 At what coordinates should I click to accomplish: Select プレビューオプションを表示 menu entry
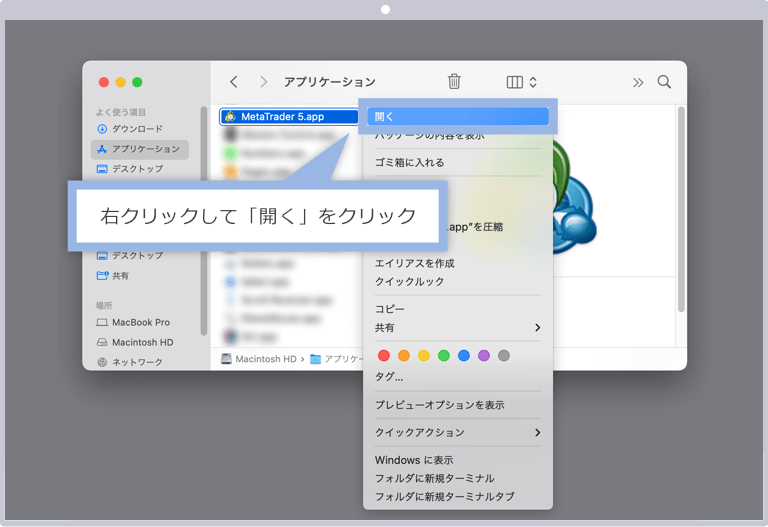[x=439, y=405]
